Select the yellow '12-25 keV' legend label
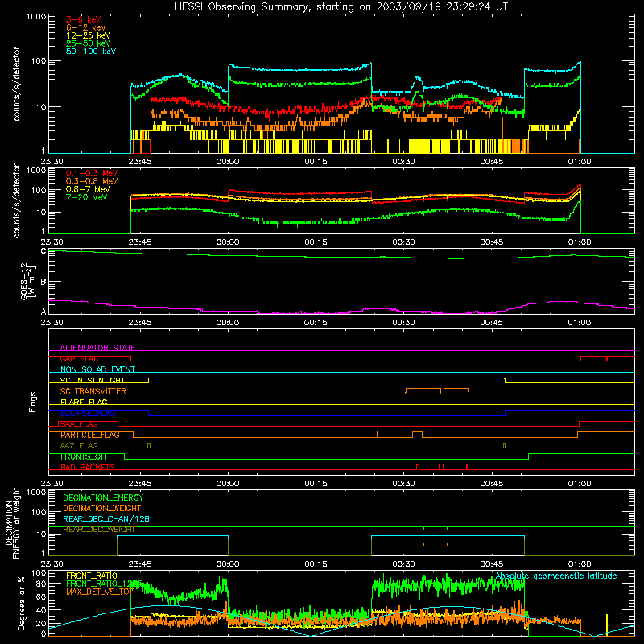This screenshot has width=644, height=644. tap(89, 35)
